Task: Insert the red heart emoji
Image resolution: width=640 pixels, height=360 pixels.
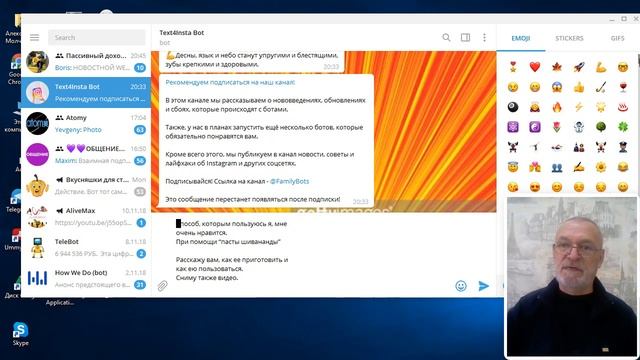Action: 535,67
